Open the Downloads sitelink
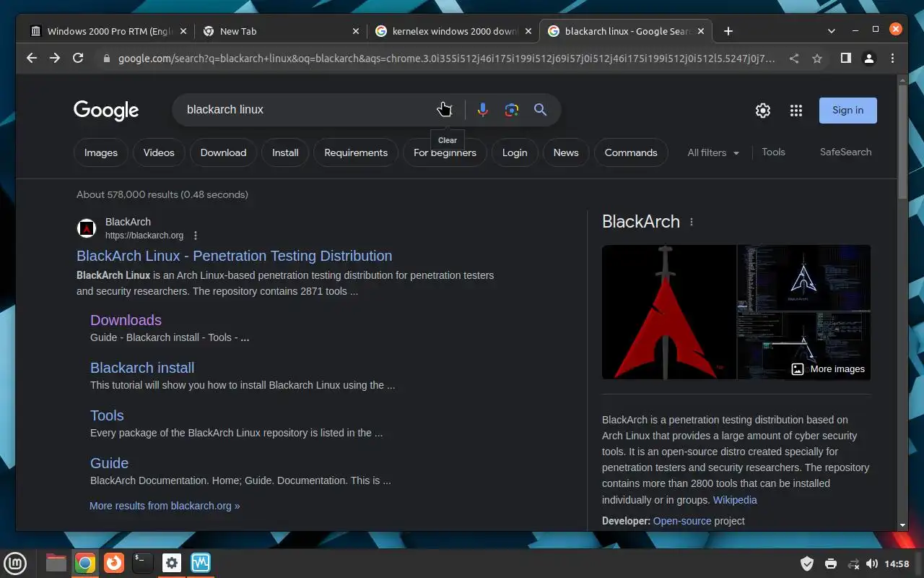 tap(126, 320)
